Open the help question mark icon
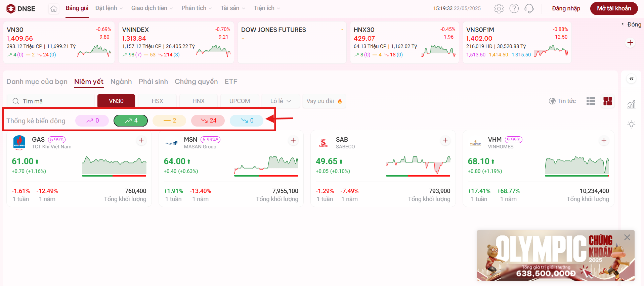Screen dimensions: 644x286 click(x=514, y=8)
